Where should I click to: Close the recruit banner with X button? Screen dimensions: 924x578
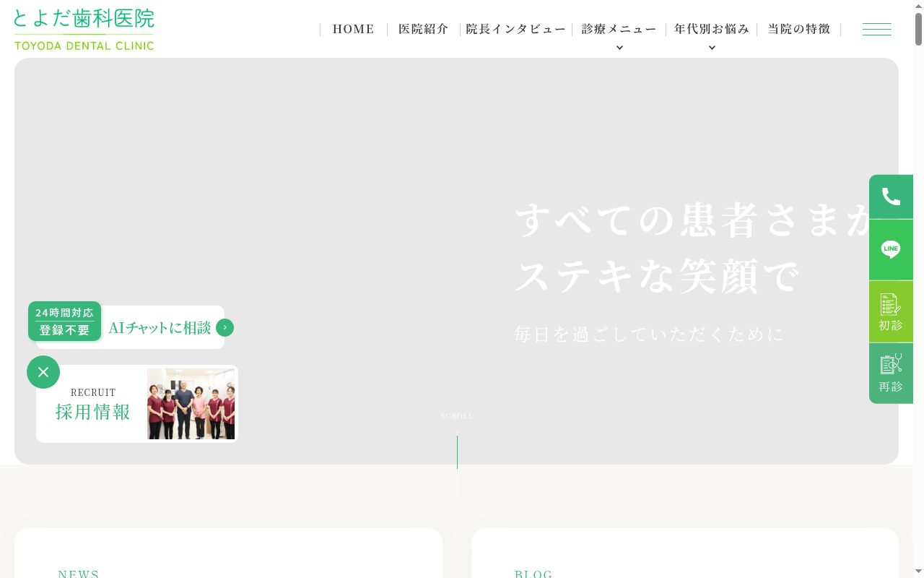[x=43, y=372]
